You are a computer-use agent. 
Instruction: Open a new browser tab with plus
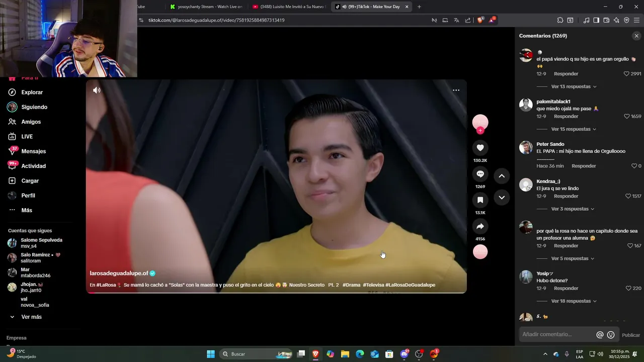click(419, 7)
